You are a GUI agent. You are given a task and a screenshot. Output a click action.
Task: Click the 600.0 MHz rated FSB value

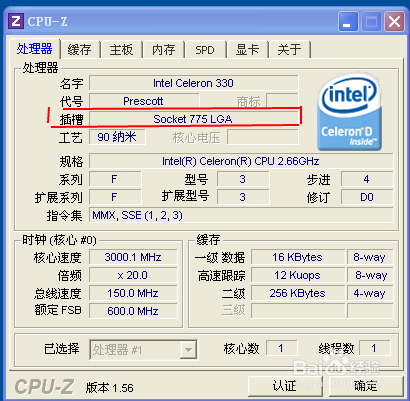click(133, 311)
